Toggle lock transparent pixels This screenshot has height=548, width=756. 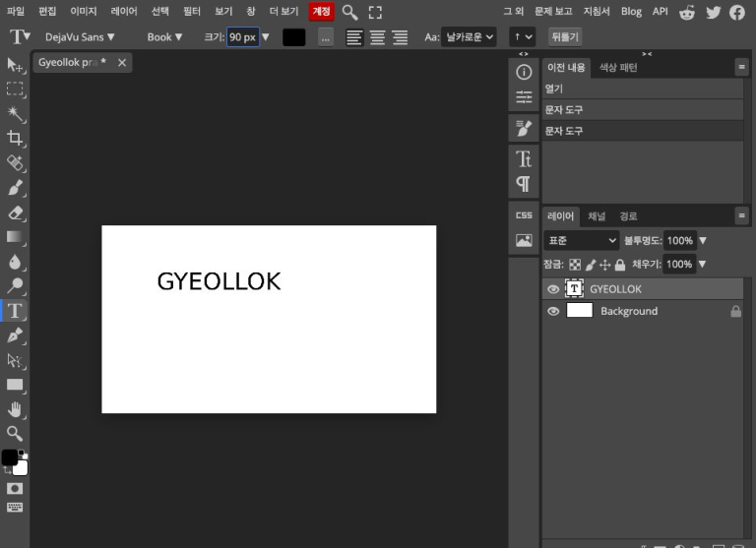(575, 264)
